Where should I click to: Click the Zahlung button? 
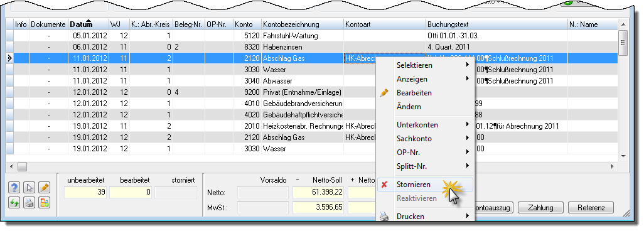point(540,208)
